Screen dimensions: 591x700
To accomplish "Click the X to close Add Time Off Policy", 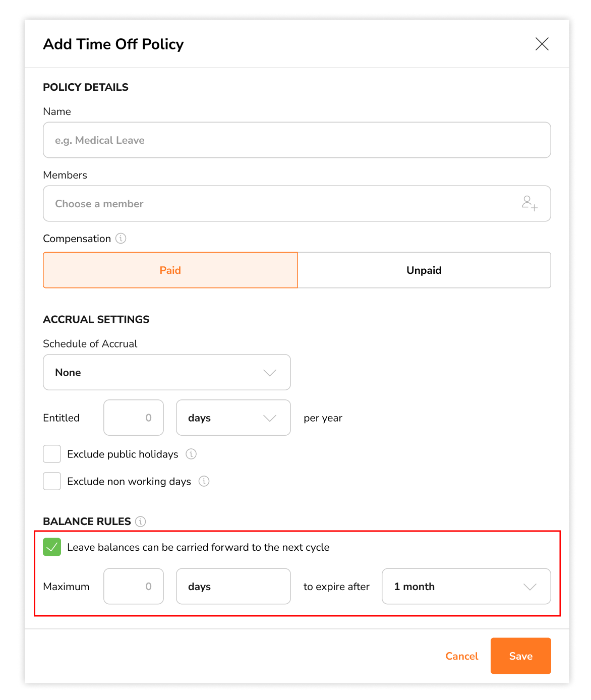I will (x=542, y=44).
